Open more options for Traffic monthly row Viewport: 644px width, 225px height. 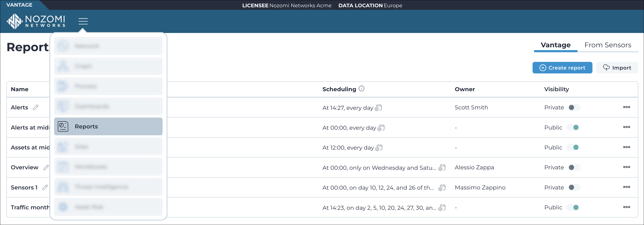(626, 207)
